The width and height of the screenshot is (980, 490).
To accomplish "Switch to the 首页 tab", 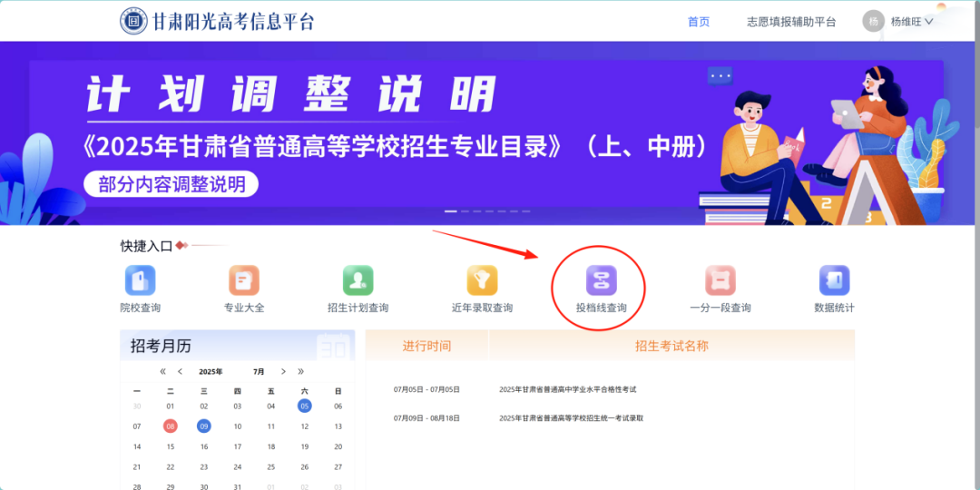I will pos(699,22).
